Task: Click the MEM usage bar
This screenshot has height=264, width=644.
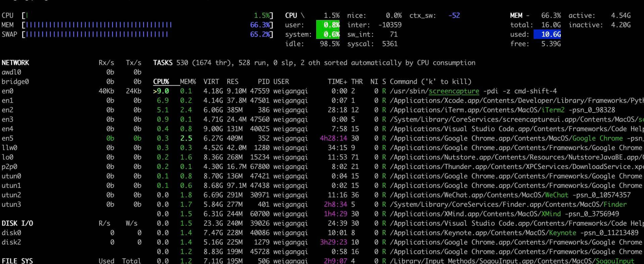Action: pyautogui.click(x=99, y=25)
